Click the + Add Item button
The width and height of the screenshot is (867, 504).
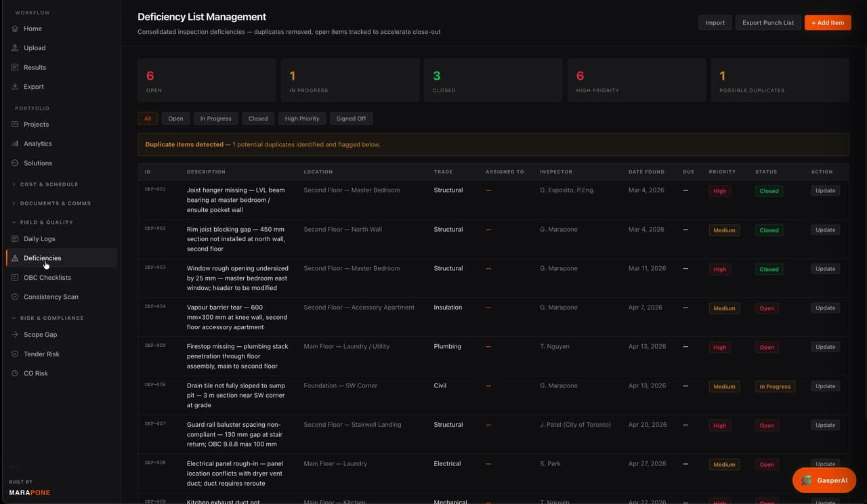828,22
